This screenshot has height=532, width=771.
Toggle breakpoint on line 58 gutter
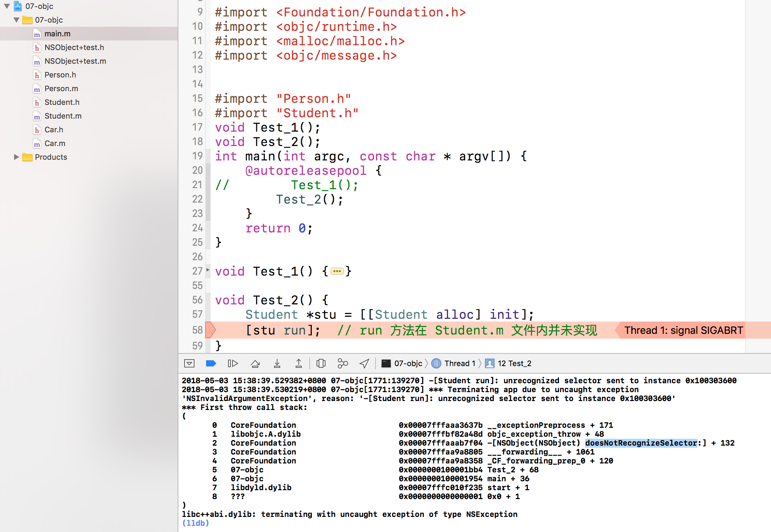198,330
